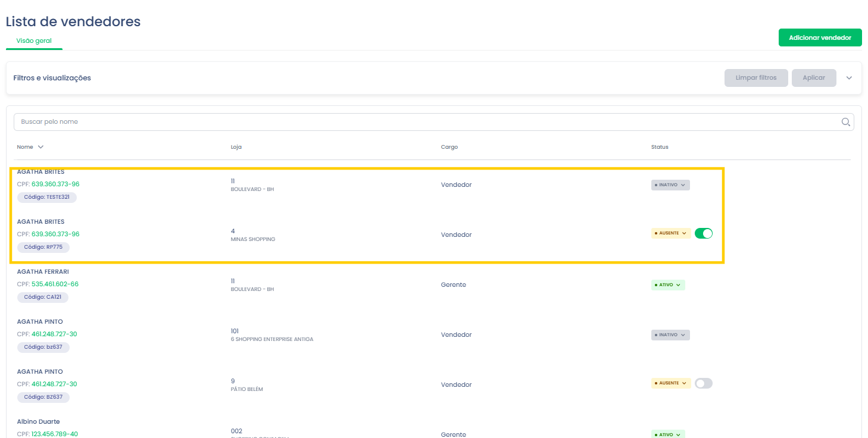Click store PÁTIO BELÉM
868x438 pixels.
tap(247, 389)
